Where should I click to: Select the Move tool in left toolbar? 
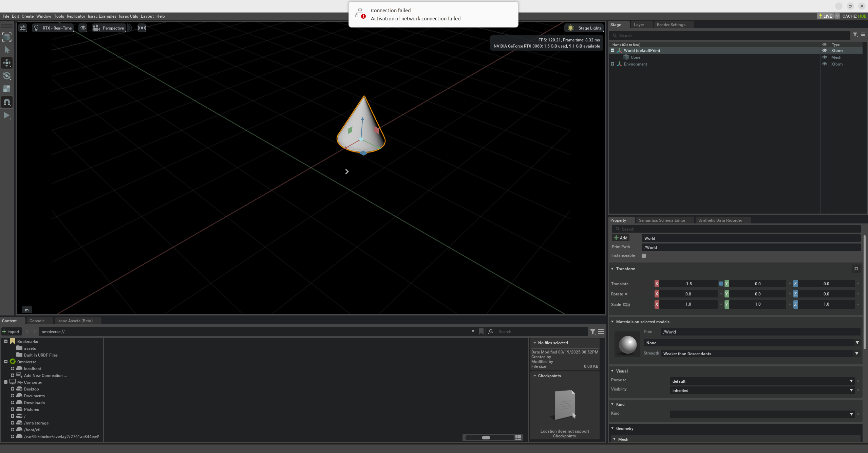7,63
